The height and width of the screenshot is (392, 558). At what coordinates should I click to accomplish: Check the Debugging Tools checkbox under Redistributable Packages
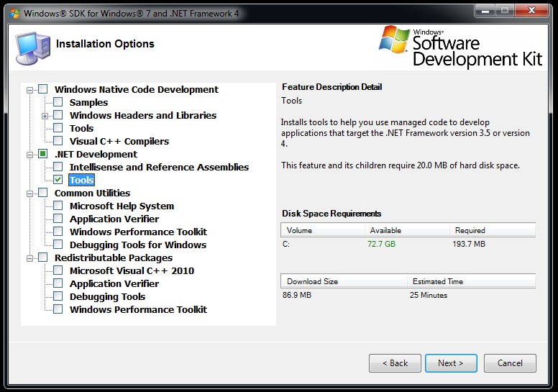58,296
